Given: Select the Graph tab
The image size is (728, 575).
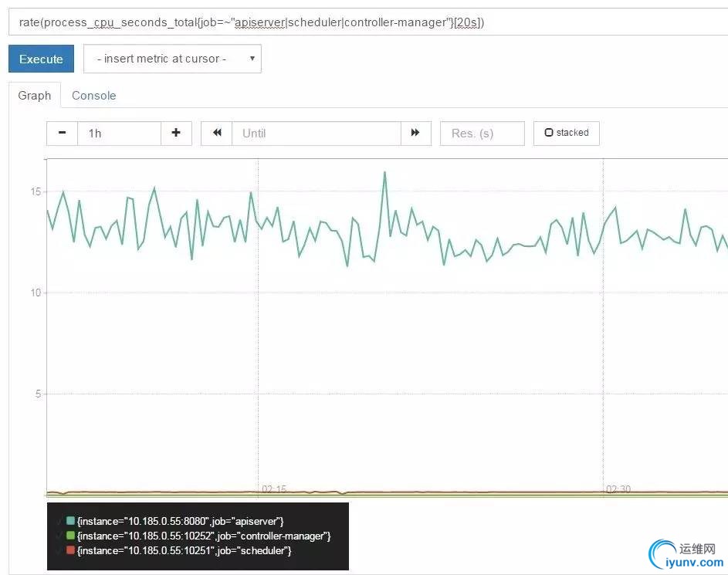Looking at the screenshot, I should tap(35, 96).
